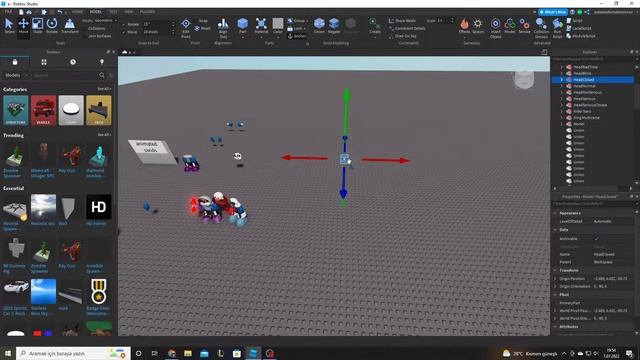Viewport: 640px width, 360px height.
Task: Pick the Scale tool
Action: click(38, 25)
